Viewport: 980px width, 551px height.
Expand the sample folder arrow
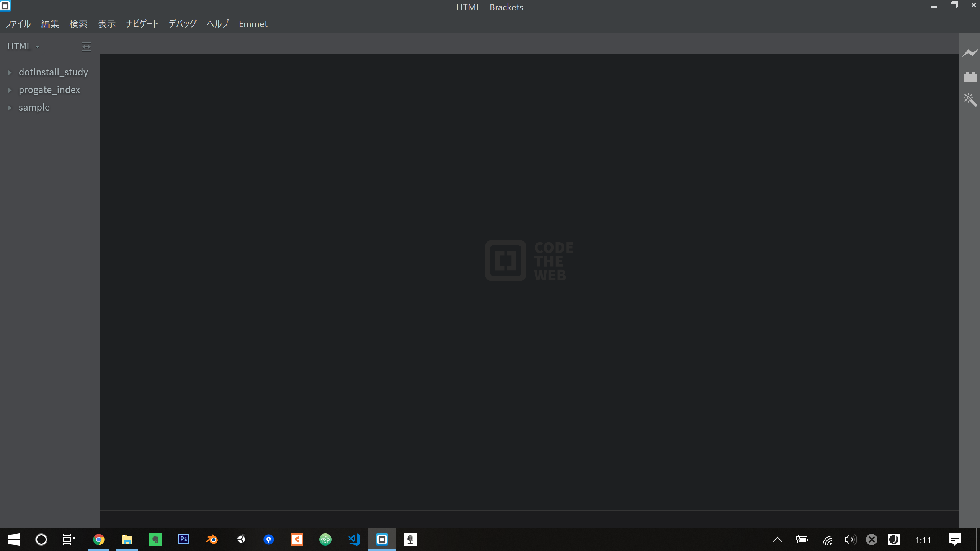[x=10, y=108]
